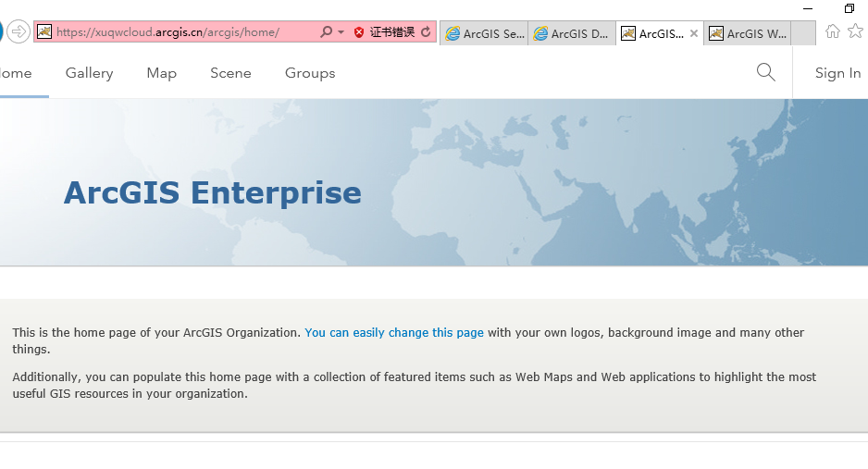Click the portal search magnifier icon
Screen dimensions: 868x469
[x=765, y=72]
